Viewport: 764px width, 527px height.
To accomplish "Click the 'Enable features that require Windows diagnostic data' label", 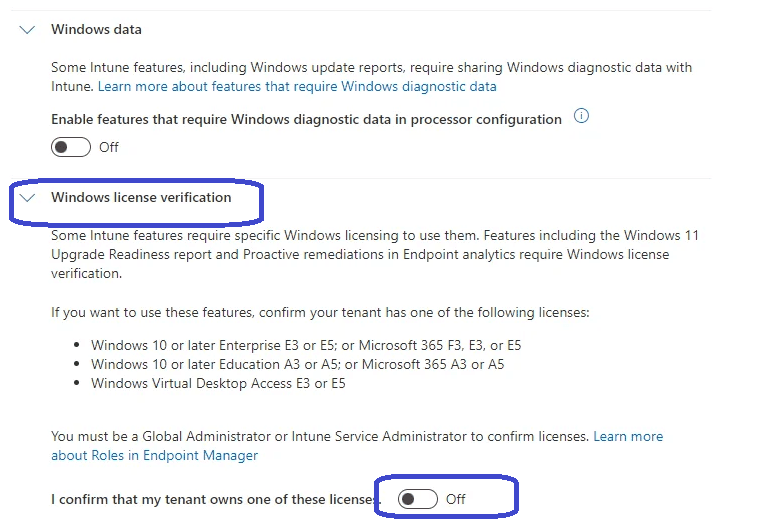I will [306, 119].
